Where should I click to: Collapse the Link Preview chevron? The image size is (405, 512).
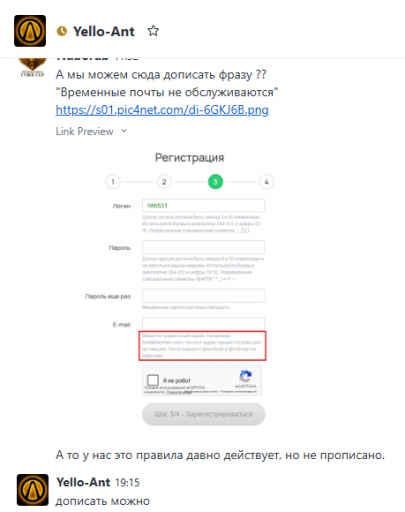coord(124,131)
